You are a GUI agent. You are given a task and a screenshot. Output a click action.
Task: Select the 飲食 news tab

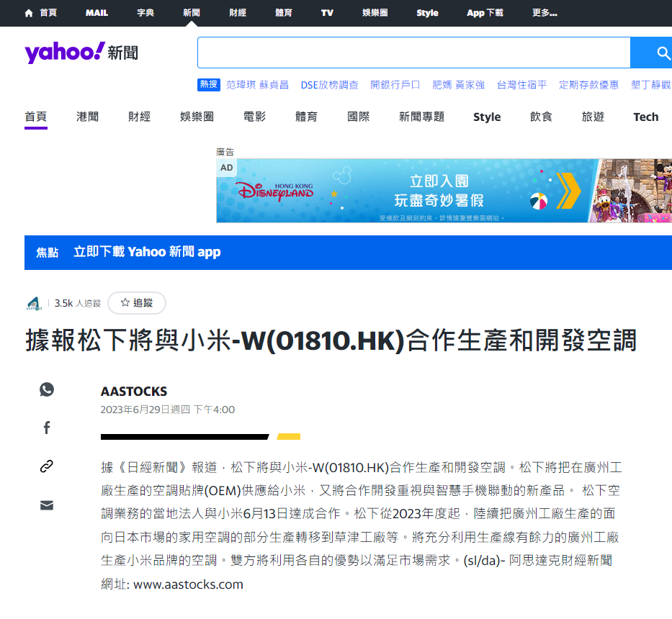point(542,117)
